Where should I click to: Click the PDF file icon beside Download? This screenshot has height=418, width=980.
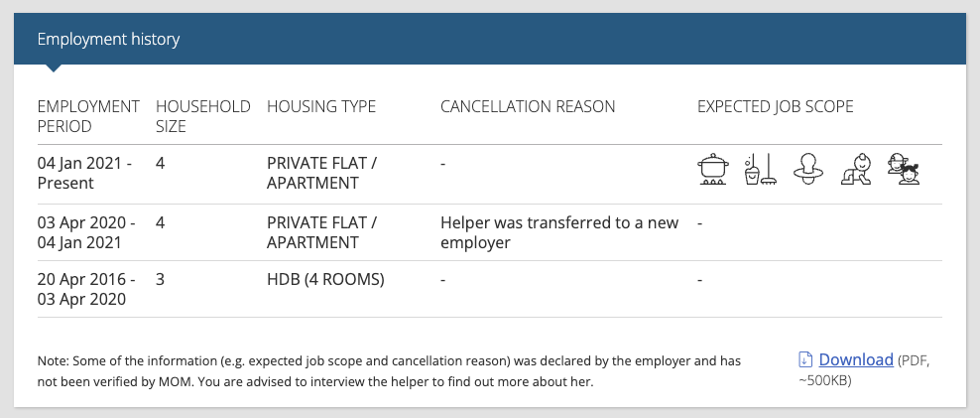pyautogui.click(x=805, y=359)
